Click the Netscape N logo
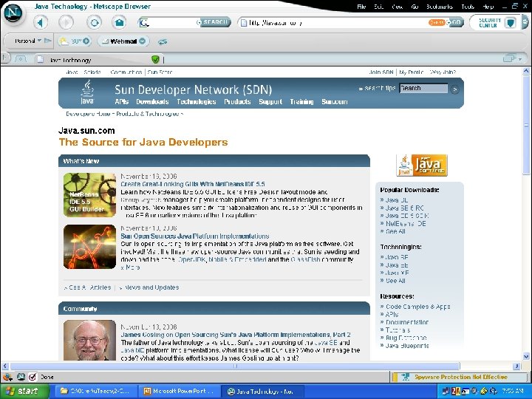532x399 pixels. coord(13,13)
